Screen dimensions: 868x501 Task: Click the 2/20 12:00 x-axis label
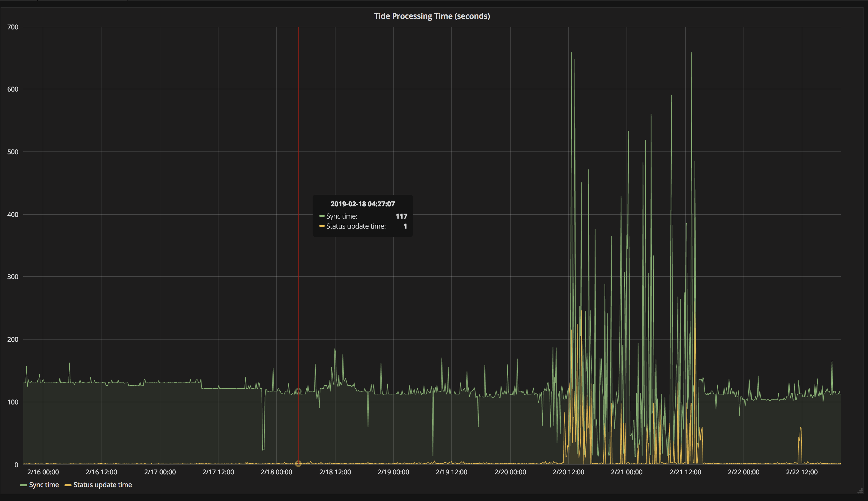click(x=568, y=472)
